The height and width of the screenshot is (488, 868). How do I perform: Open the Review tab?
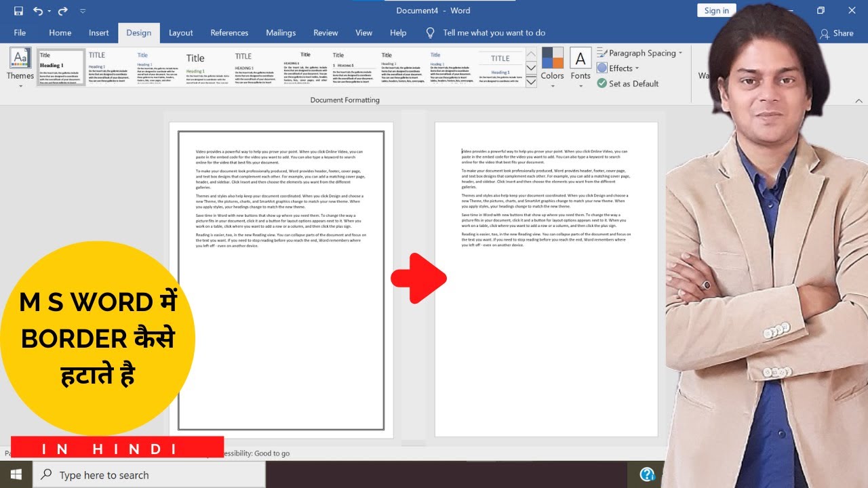pos(325,33)
